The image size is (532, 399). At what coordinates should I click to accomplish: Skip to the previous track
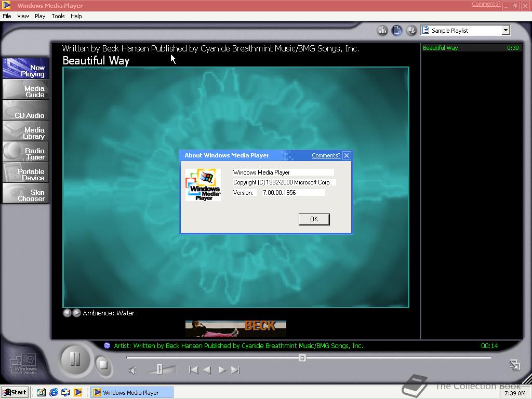193,370
